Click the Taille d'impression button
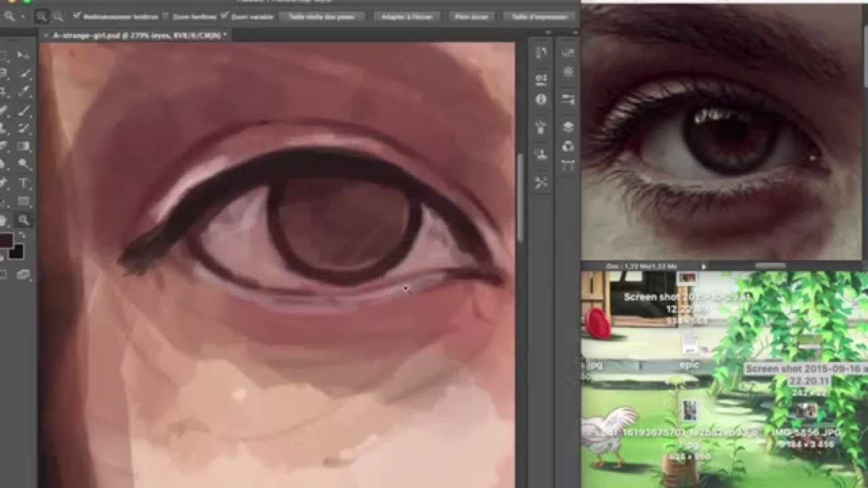Viewport: 868px width, 488px height. click(540, 16)
